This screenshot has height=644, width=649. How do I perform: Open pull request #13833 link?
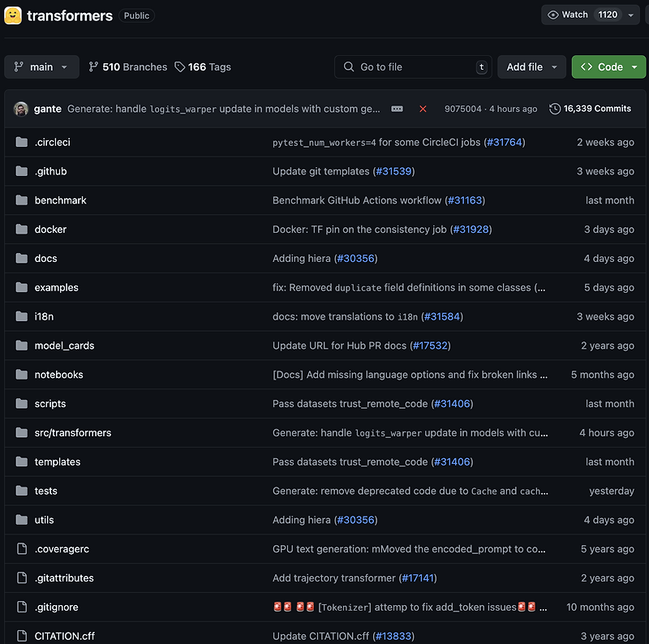click(393, 636)
